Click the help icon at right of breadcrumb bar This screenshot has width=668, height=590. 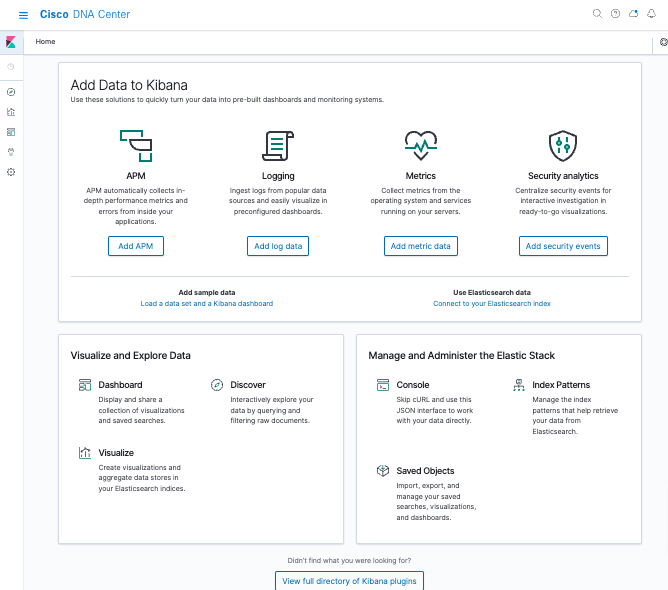pos(663,42)
